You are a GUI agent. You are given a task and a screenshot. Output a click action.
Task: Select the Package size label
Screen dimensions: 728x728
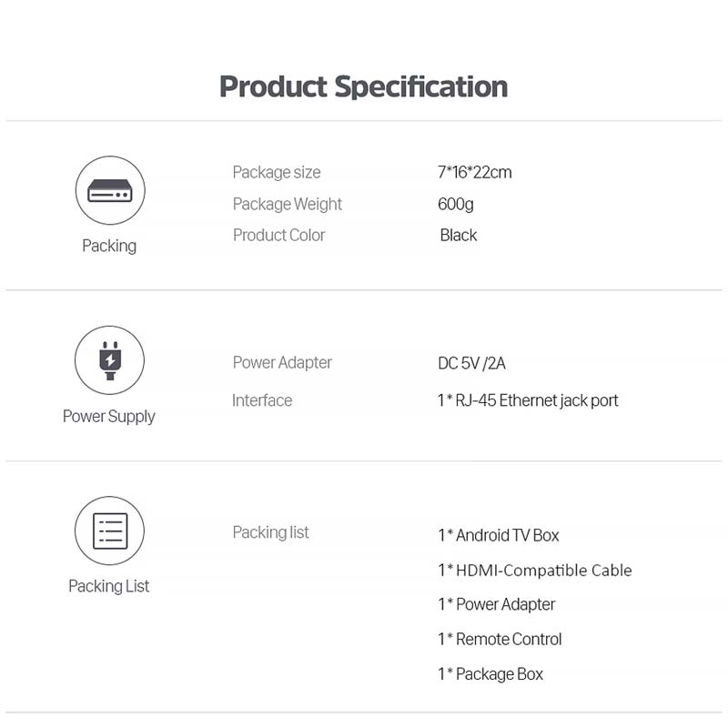tap(277, 173)
